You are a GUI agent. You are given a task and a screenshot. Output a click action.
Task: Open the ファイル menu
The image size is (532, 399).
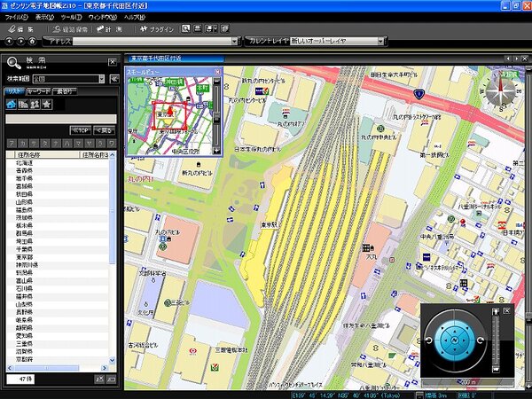point(16,17)
